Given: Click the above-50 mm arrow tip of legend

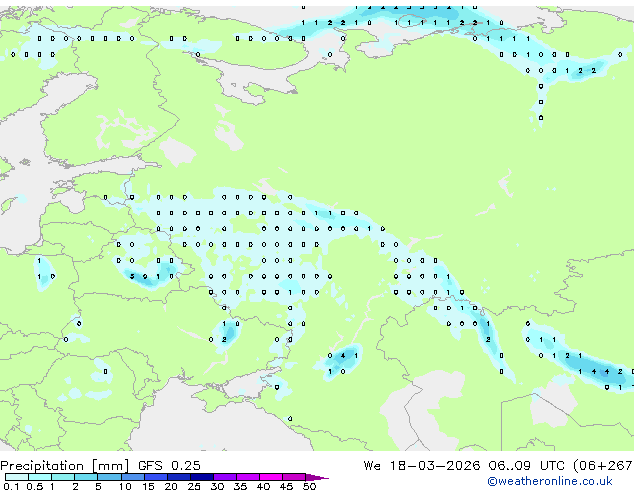Looking at the screenshot, I should pyautogui.click(x=317, y=477).
